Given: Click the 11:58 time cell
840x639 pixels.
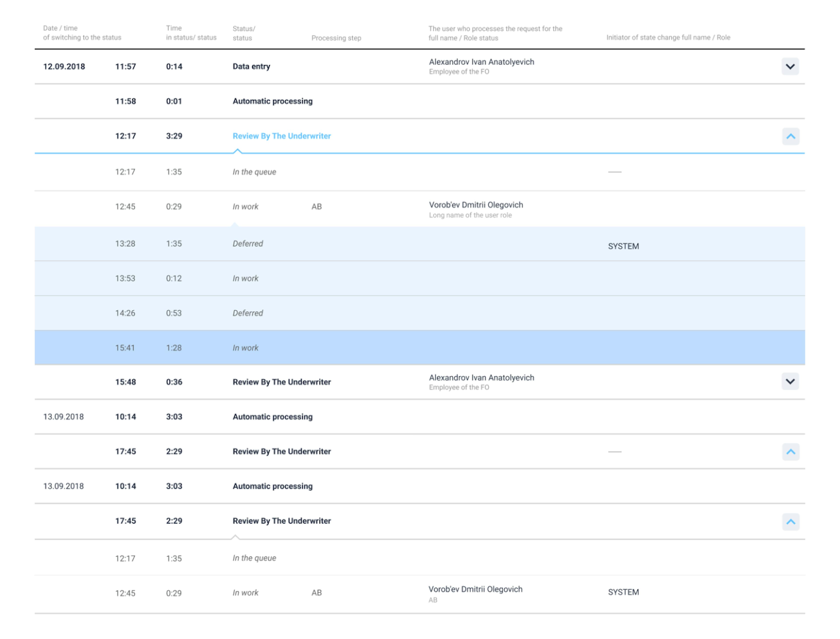Looking at the screenshot, I should point(126,101).
